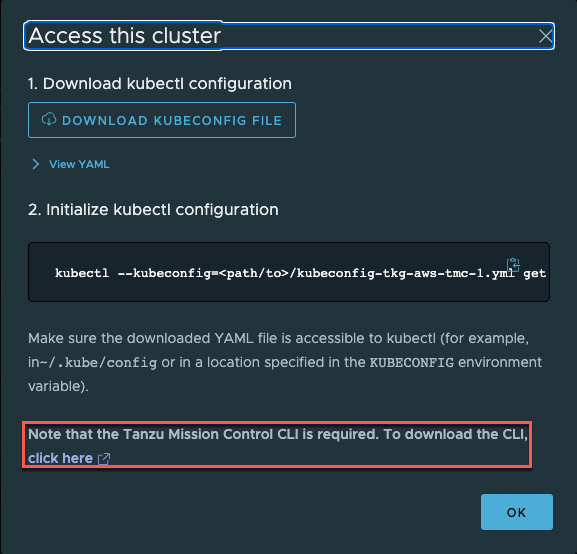This screenshot has width=577, height=554.
Task: Open the click here CLI download link
Action: 60,458
